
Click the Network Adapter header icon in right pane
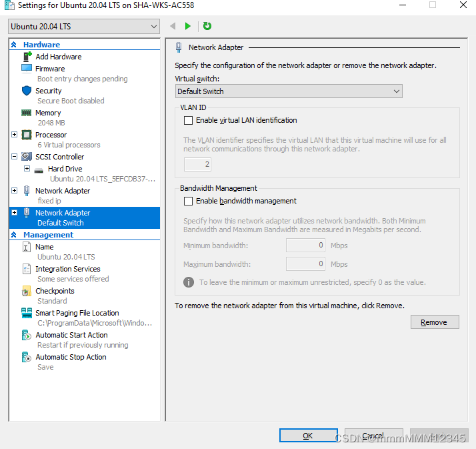pyautogui.click(x=179, y=47)
